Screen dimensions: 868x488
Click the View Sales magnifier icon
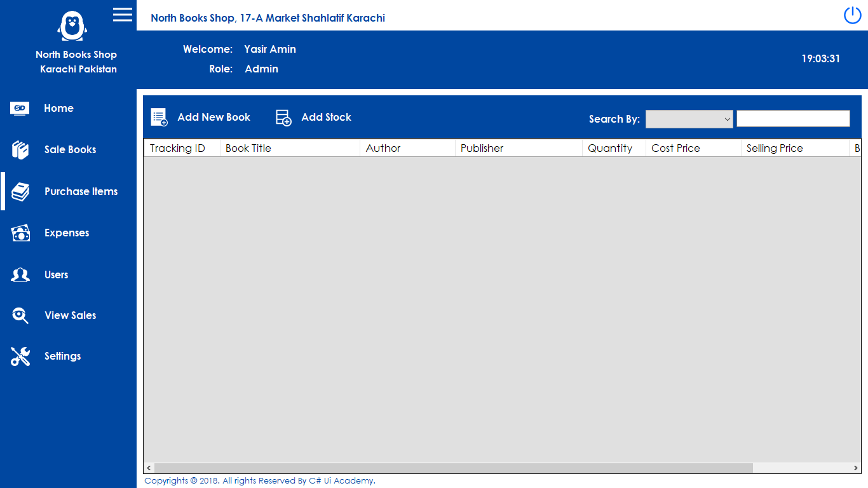20,316
